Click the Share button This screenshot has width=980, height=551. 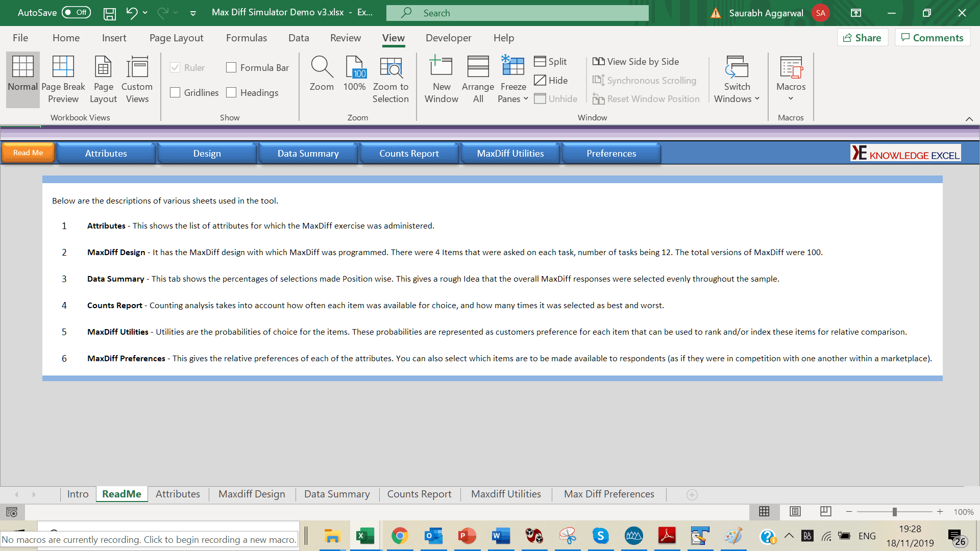pyautogui.click(x=862, y=38)
